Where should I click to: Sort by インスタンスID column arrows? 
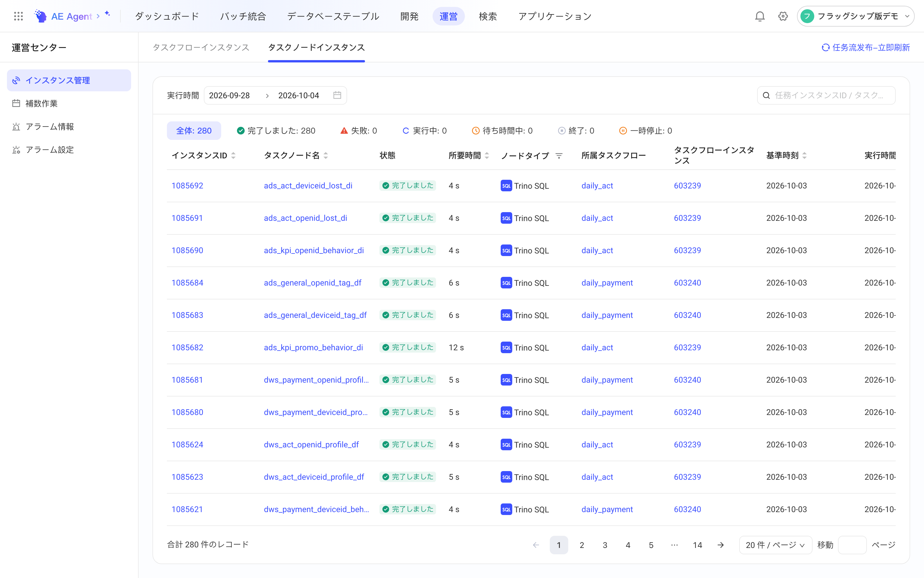pos(233,155)
